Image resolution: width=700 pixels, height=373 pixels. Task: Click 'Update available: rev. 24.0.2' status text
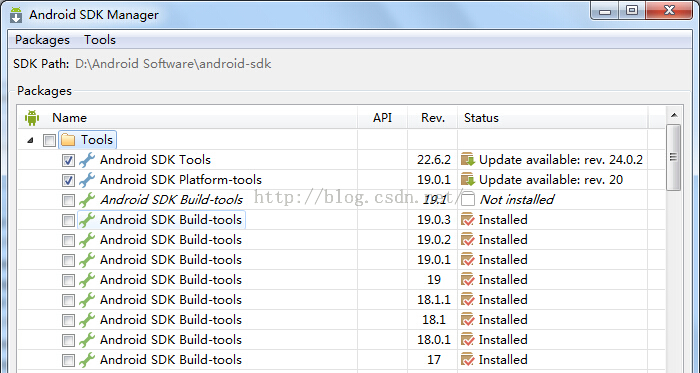coord(561,160)
